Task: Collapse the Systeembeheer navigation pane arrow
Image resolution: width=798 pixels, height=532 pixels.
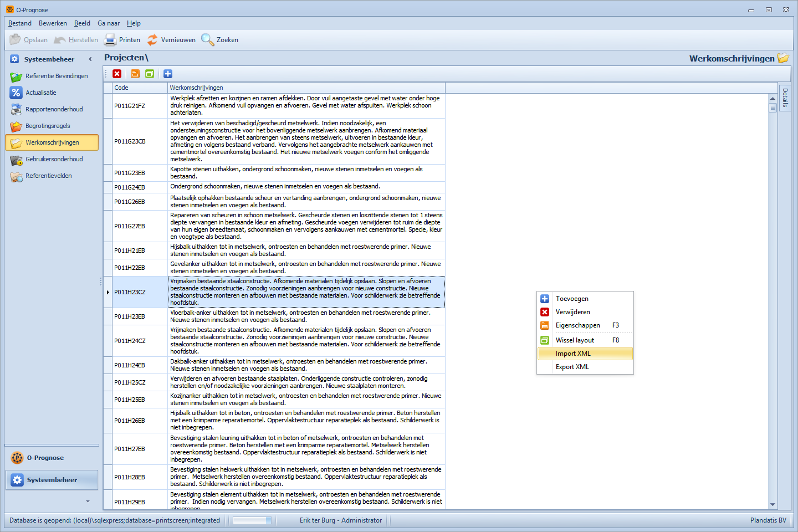Action: [90, 59]
